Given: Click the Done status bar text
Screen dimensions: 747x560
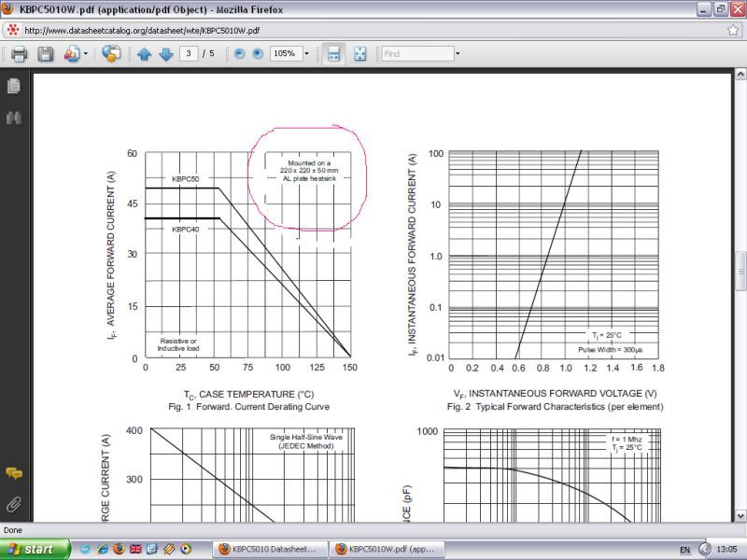Looking at the screenshot, I should click(13, 530).
